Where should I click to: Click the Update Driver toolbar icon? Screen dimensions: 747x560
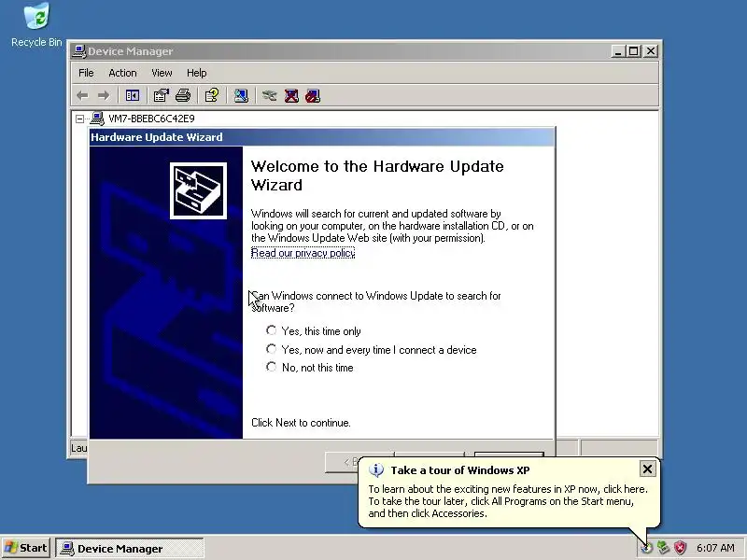(x=269, y=96)
